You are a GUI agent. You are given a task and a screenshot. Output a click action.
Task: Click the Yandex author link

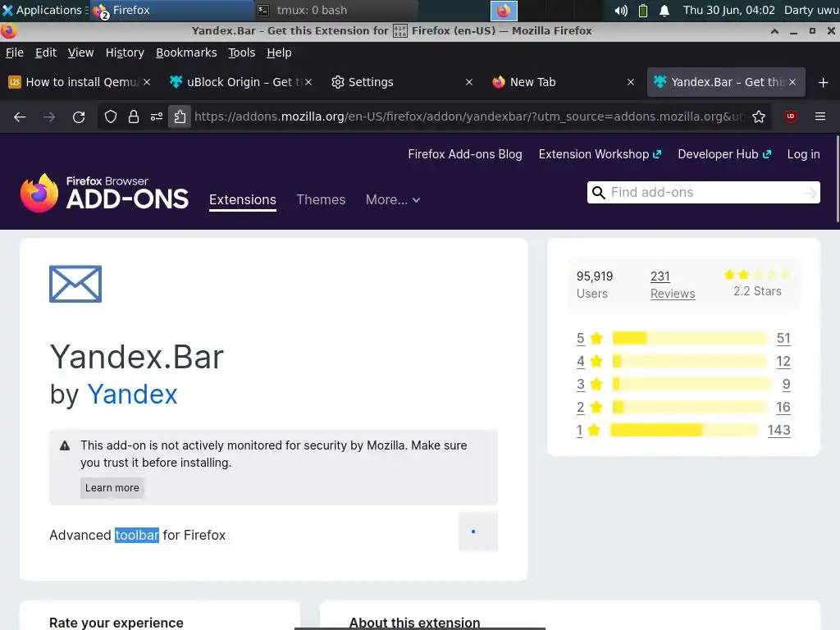click(132, 395)
